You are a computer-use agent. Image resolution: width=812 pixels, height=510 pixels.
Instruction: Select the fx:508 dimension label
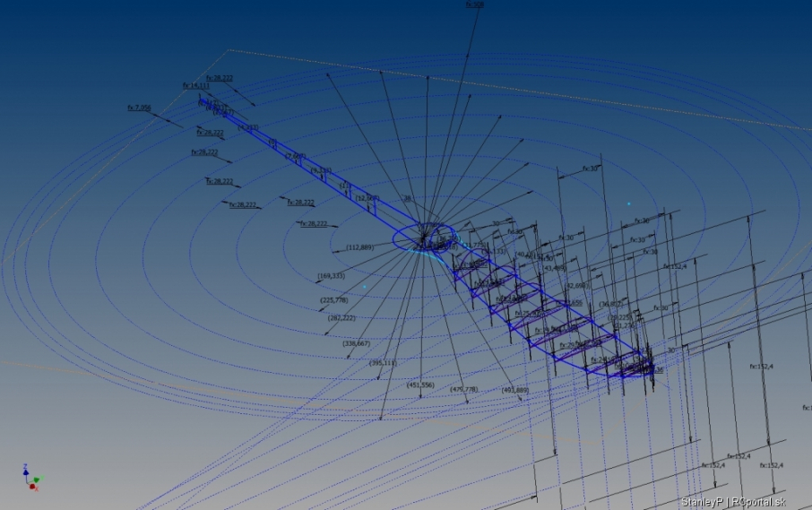[x=474, y=4]
